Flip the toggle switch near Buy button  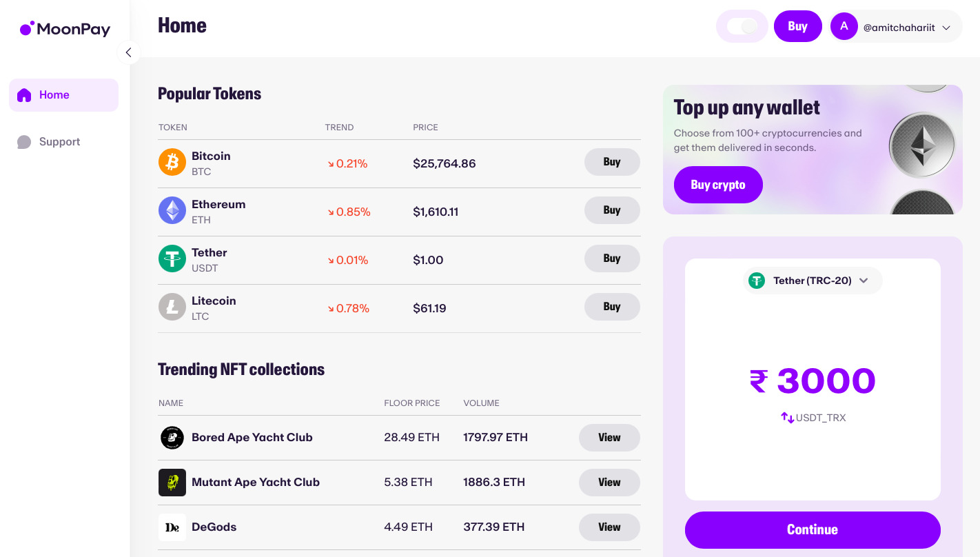pos(742,26)
